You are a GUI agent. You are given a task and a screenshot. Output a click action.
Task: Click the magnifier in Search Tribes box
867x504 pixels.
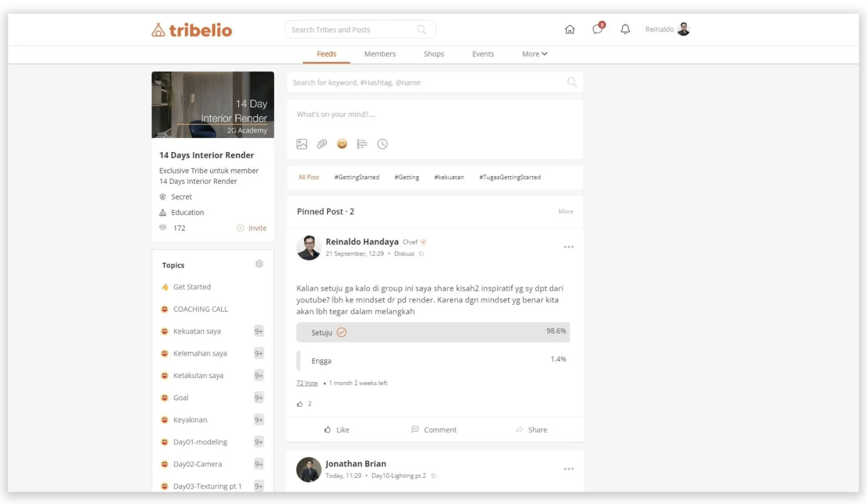click(421, 30)
